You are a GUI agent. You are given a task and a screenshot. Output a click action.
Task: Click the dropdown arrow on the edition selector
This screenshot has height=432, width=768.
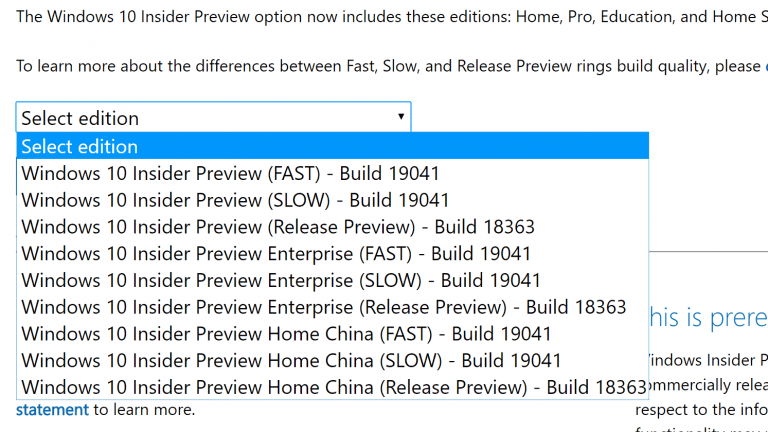[401, 117]
